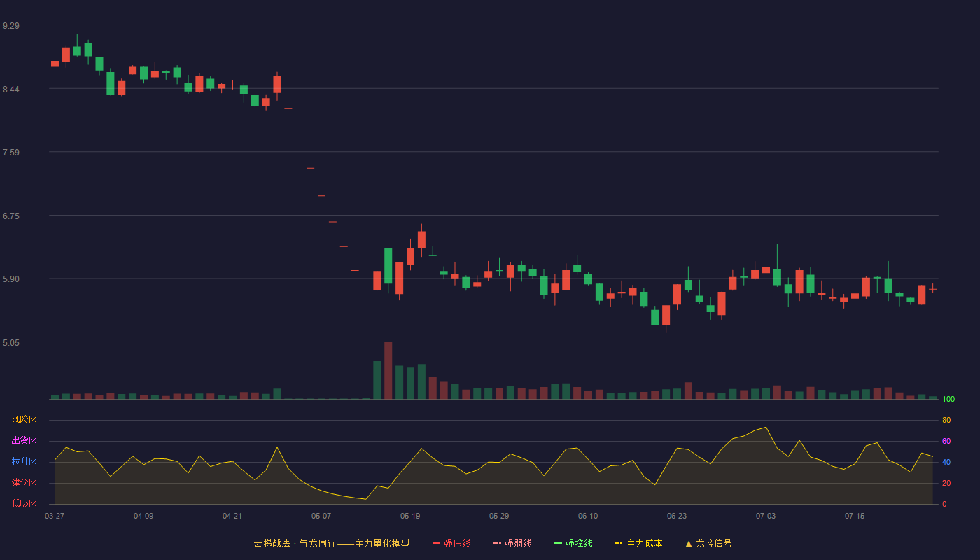Click the 5.90 price axis label
This screenshot has height=560, width=980.
11,279
